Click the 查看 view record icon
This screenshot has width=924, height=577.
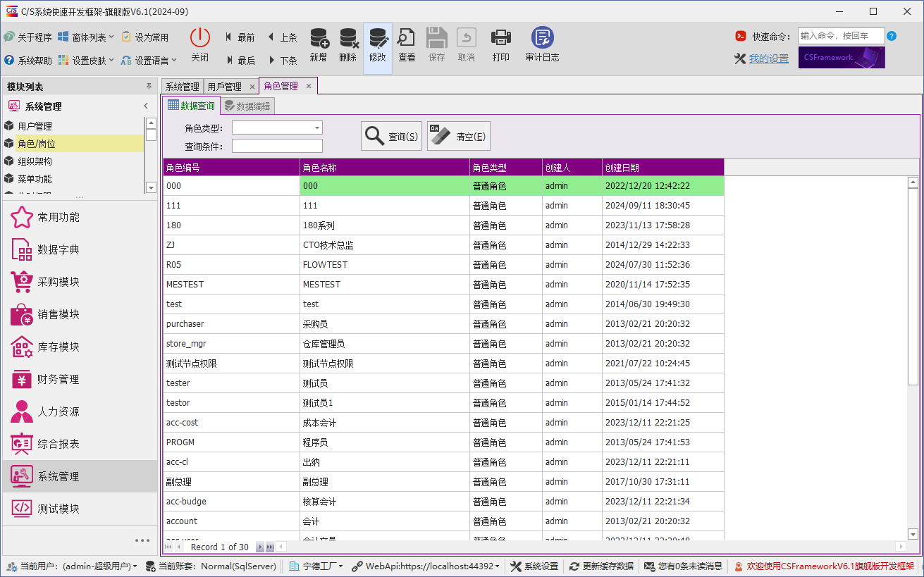pos(407,37)
